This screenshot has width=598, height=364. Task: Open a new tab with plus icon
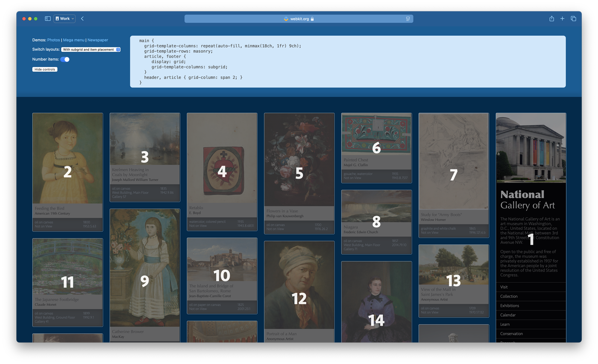(562, 18)
